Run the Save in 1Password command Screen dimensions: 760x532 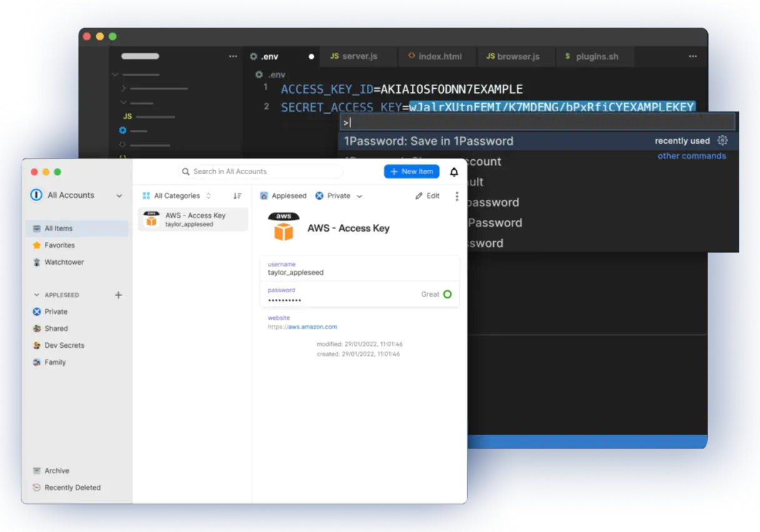click(537, 141)
